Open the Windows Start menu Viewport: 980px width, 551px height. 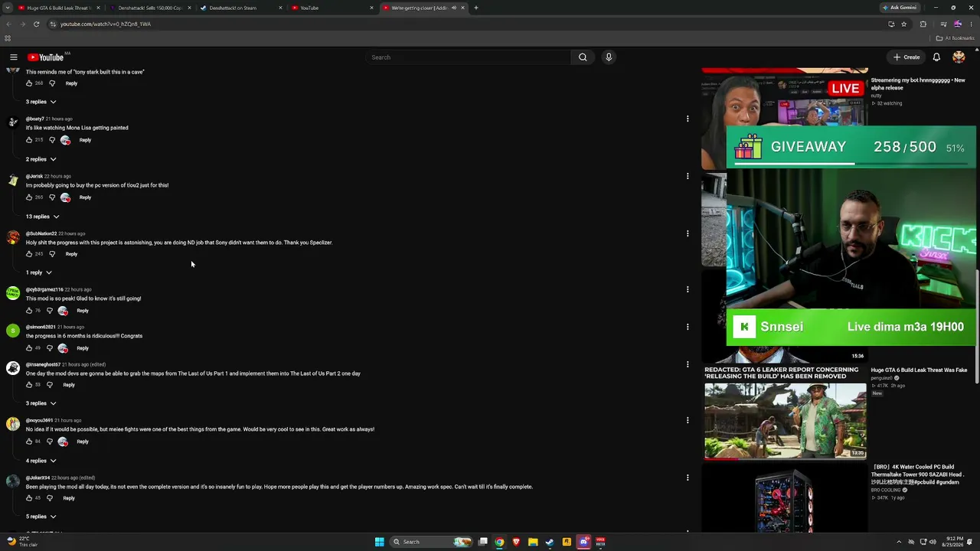tap(379, 542)
